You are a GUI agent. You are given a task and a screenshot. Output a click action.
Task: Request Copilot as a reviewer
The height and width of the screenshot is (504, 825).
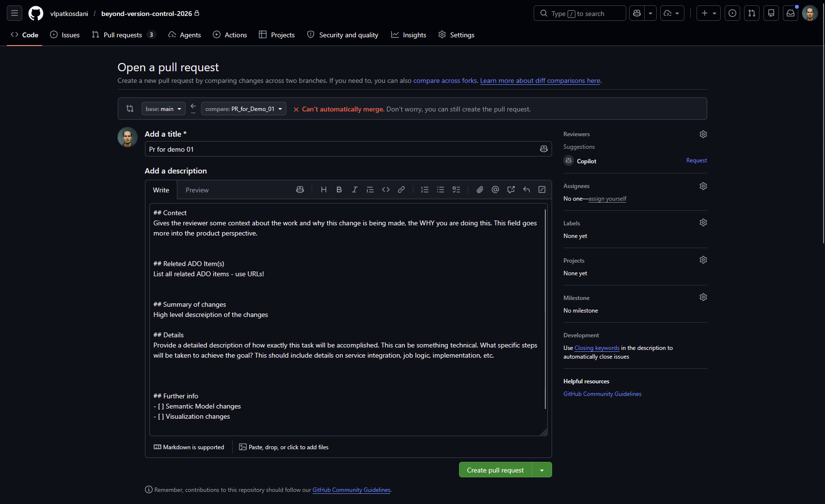697,160
